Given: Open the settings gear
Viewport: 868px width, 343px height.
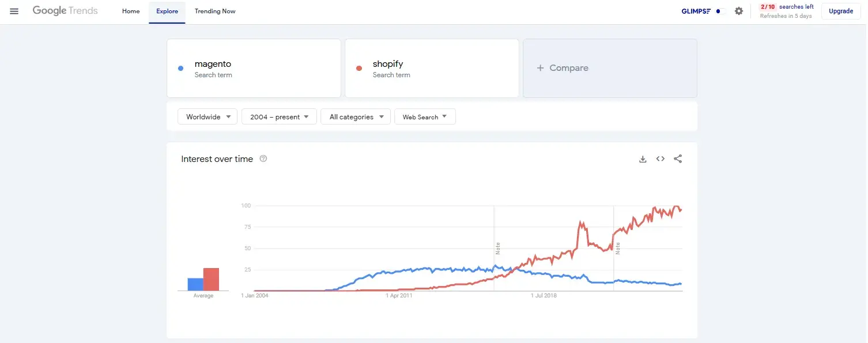Looking at the screenshot, I should pos(739,11).
